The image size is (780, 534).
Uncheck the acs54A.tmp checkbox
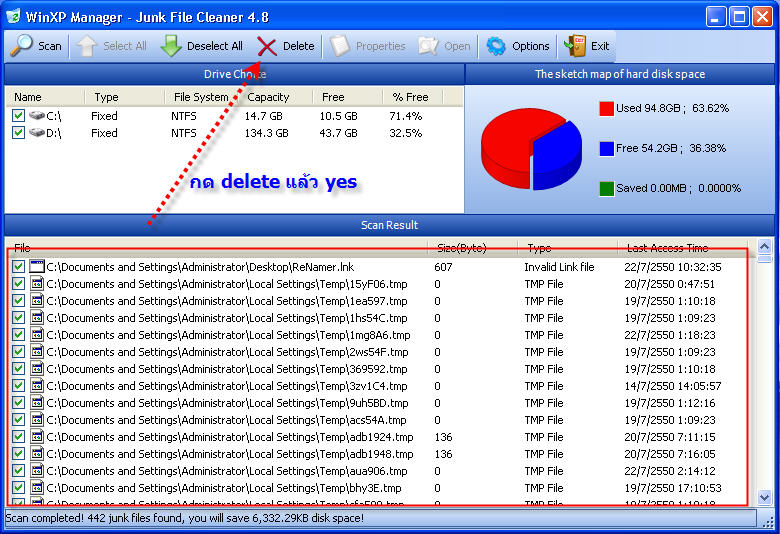18,420
